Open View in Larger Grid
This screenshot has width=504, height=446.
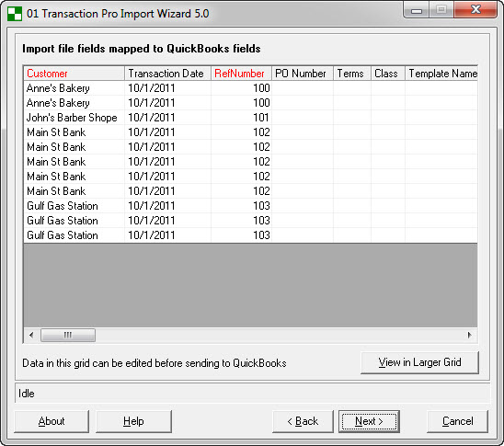click(419, 362)
